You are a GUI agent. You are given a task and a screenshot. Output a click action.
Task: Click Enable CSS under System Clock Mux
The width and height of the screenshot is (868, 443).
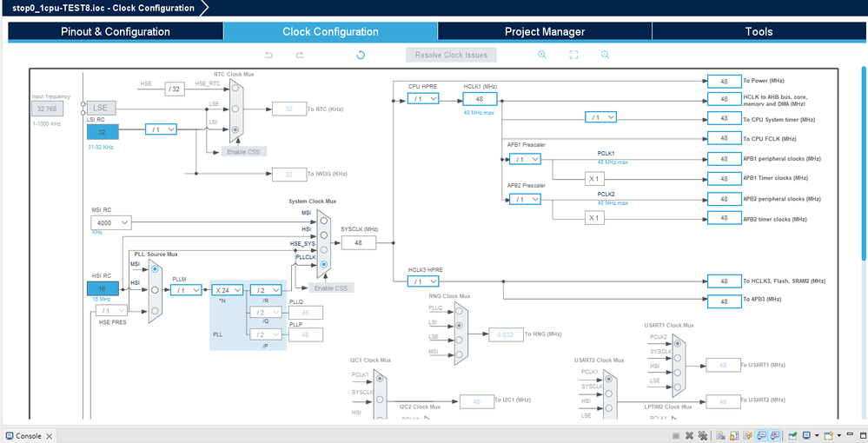tap(331, 288)
